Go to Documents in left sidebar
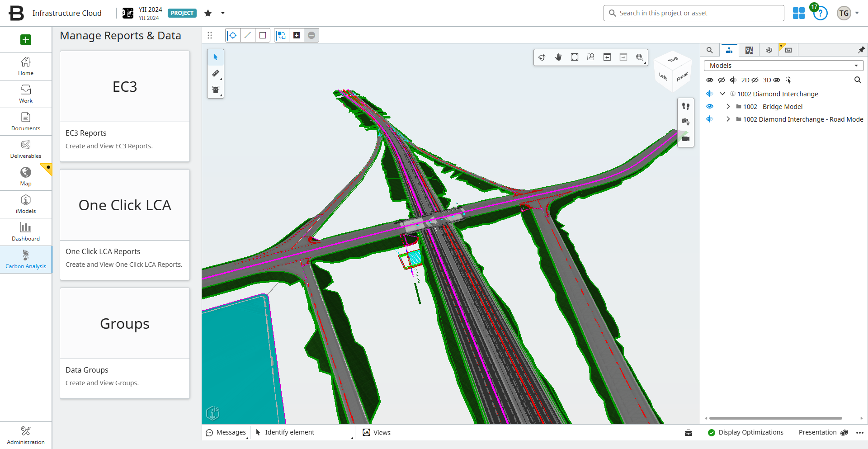 pyautogui.click(x=26, y=122)
